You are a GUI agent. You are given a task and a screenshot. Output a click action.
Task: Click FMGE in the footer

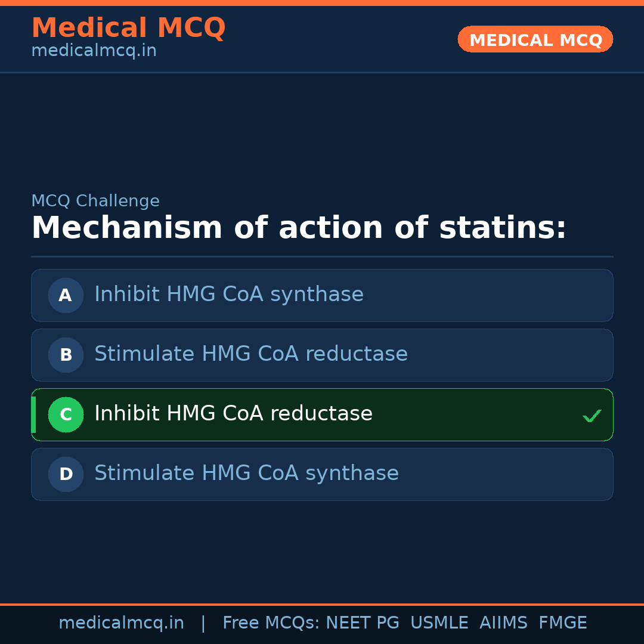tap(562, 623)
